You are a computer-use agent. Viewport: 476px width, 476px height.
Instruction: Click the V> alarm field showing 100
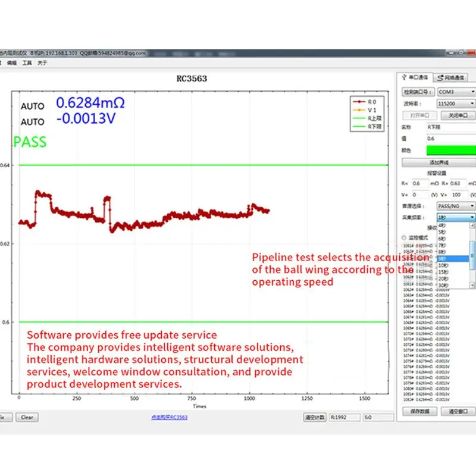pyautogui.click(x=459, y=195)
